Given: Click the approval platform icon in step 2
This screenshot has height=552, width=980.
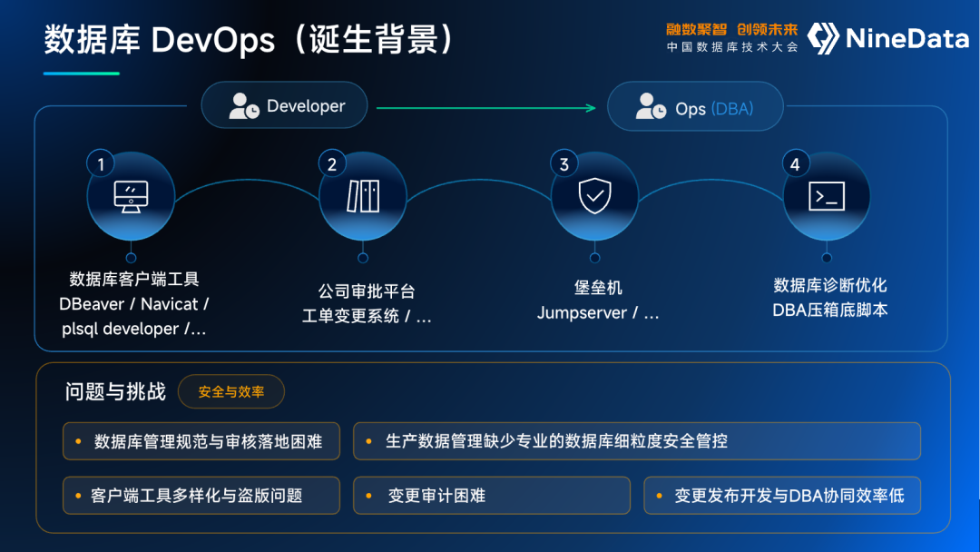Looking at the screenshot, I should pos(363,196).
